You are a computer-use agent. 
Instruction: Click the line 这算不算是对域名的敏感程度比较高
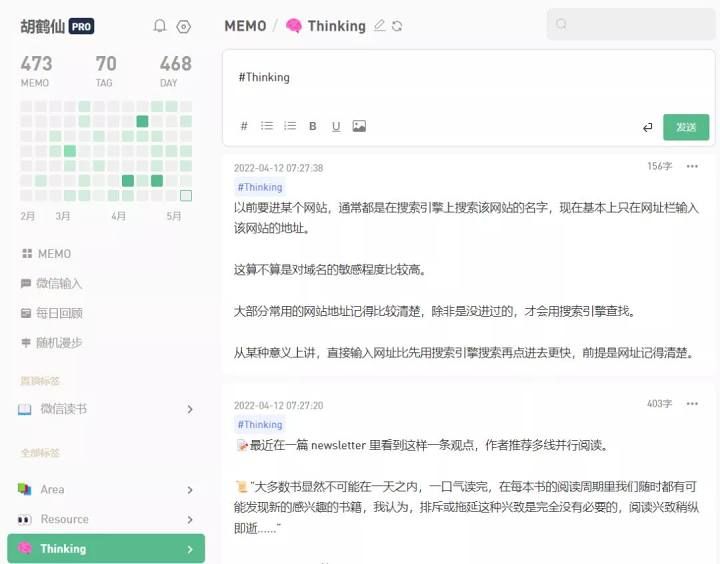pyautogui.click(x=330, y=270)
